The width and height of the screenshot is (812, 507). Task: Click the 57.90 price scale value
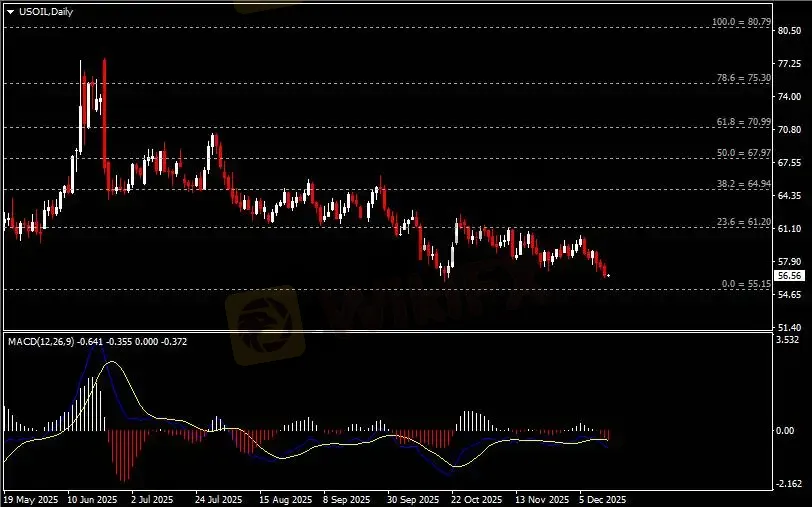coord(789,262)
